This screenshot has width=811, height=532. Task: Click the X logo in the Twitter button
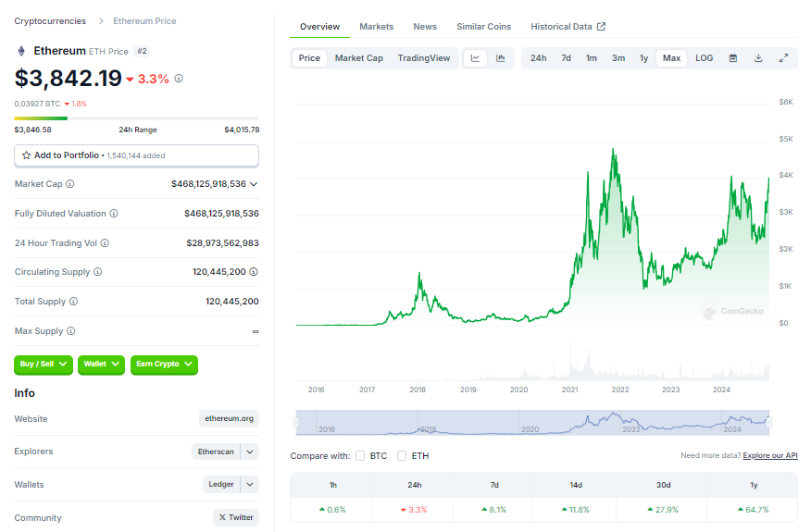[x=222, y=517]
